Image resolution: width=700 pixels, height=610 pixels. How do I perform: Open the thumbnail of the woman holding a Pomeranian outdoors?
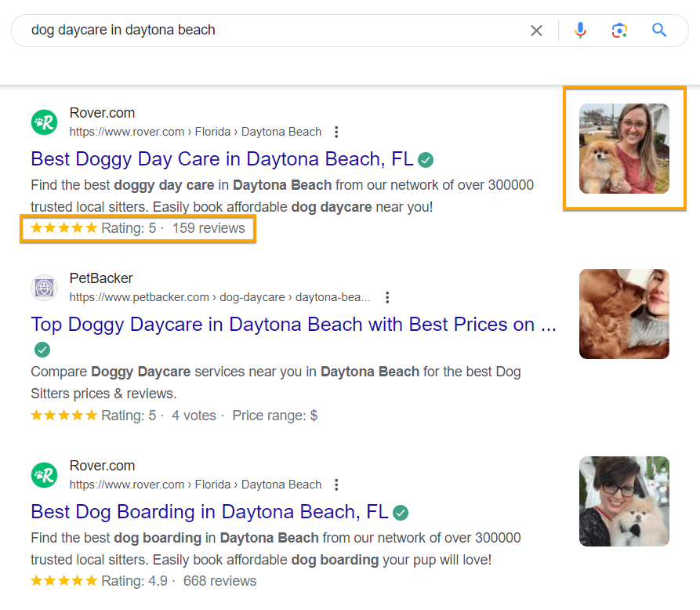tap(624, 149)
